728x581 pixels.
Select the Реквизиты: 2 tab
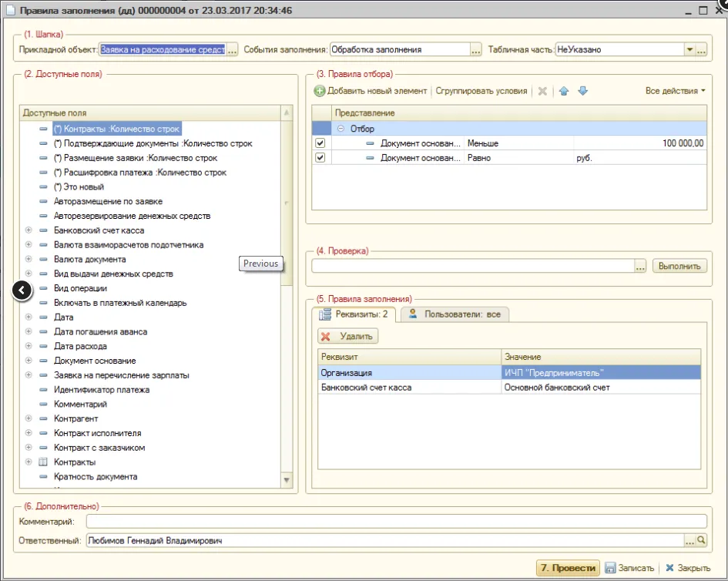354,314
